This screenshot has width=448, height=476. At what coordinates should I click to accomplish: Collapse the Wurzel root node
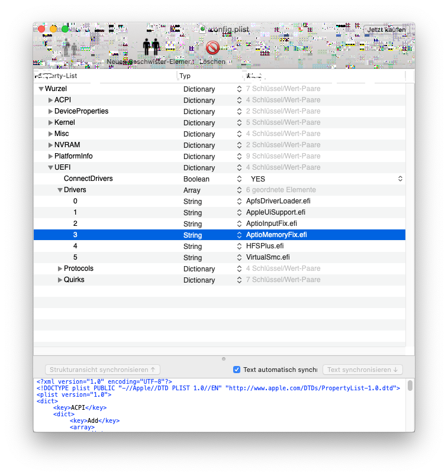[41, 89]
